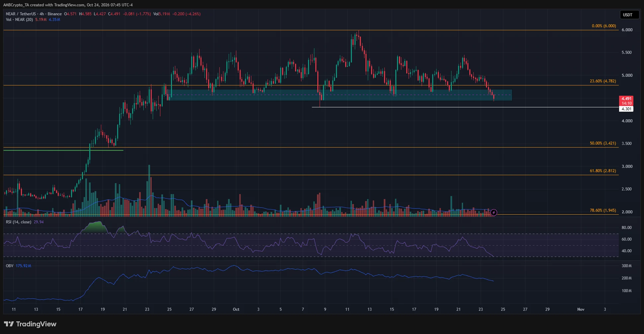The width and height of the screenshot is (644, 334).
Task: Select the 0.00% (6.000) Fibonacci level label
Action: pos(604,26)
